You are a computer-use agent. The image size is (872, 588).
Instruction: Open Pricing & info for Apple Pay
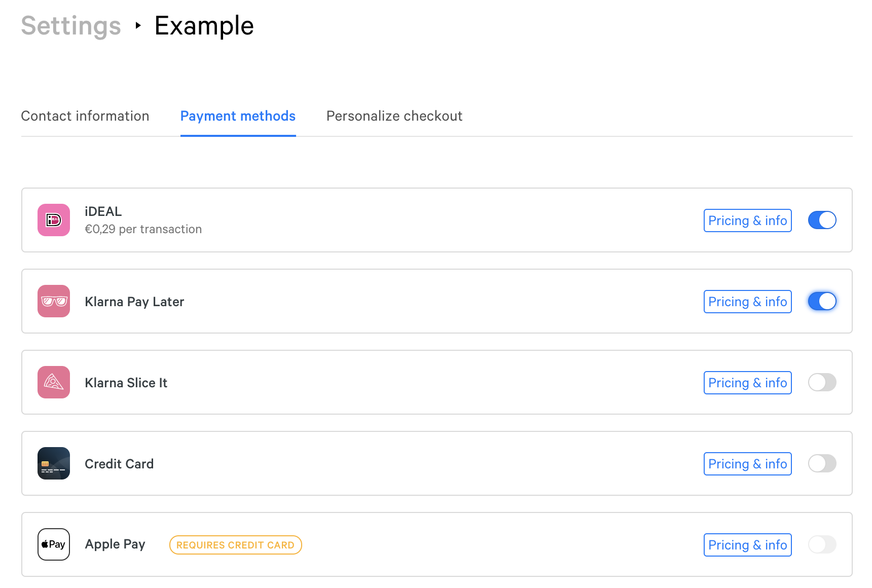[x=748, y=545]
